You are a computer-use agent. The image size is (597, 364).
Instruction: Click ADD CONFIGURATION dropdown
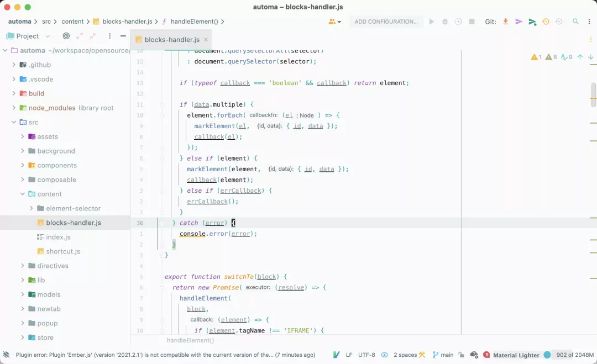[x=386, y=22]
